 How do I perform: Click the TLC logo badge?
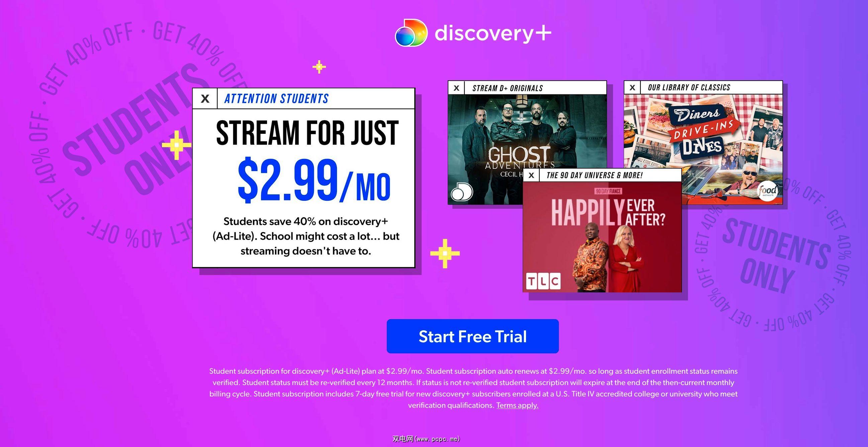[543, 281]
